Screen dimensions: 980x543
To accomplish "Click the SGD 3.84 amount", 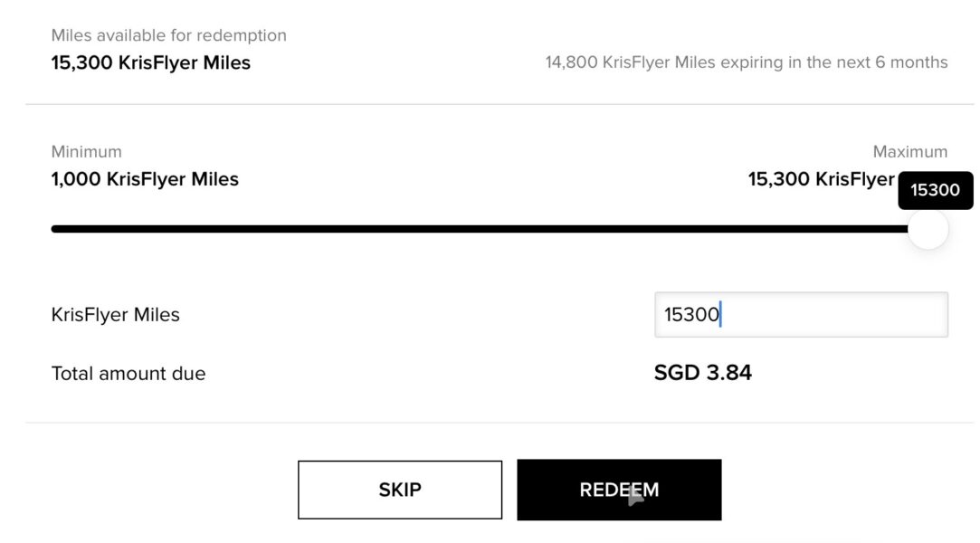I will (x=702, y=373).
